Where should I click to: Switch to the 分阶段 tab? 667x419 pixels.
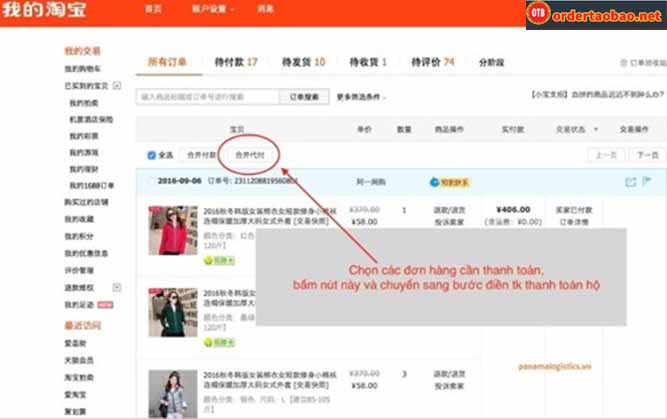click(x=491, y=63)
